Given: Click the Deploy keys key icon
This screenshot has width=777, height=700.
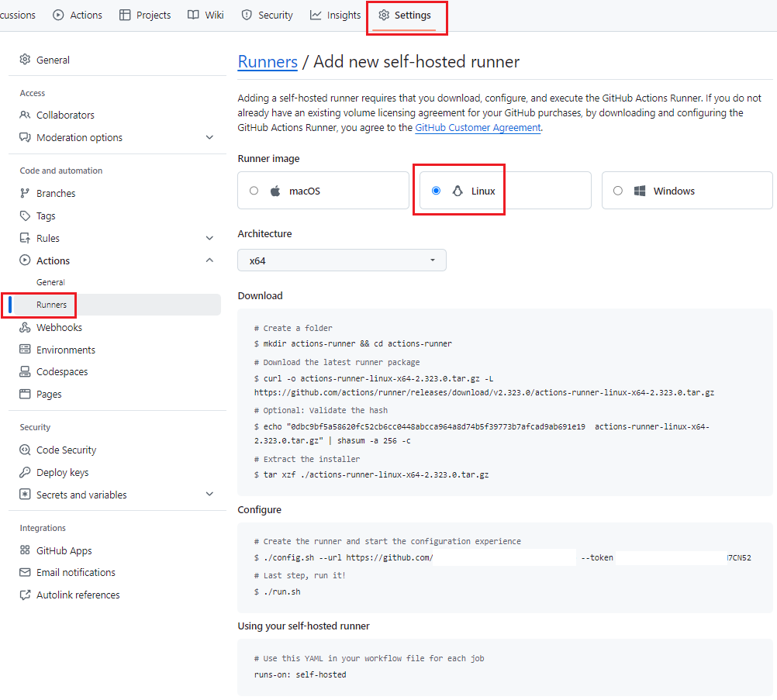Looking at the screenshot, I should (x=25, y=472).
